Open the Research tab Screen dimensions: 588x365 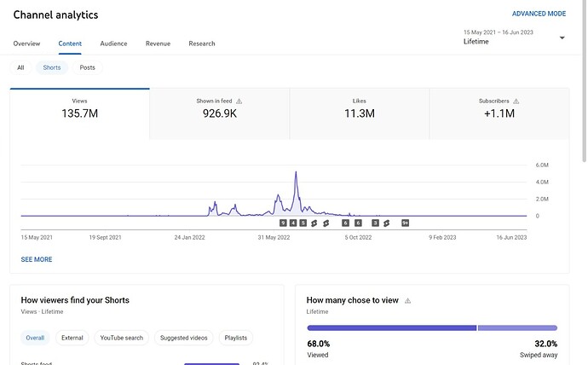[202, 43]
